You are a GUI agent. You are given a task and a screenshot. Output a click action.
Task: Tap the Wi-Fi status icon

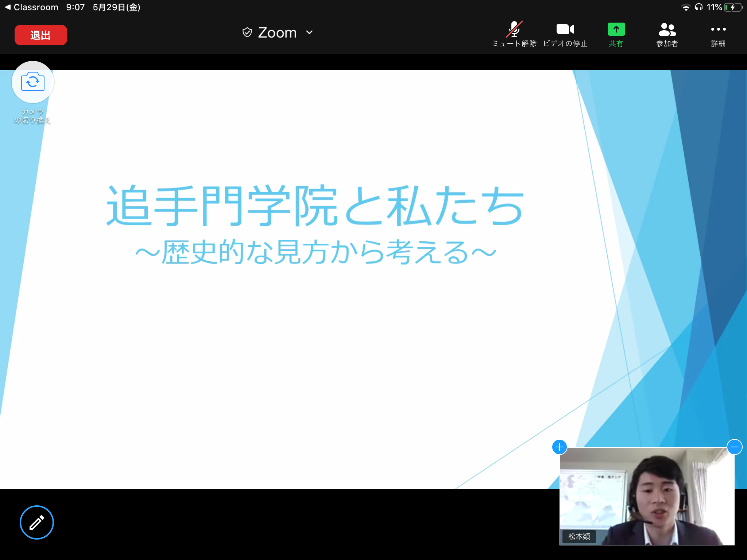point(686,7)
